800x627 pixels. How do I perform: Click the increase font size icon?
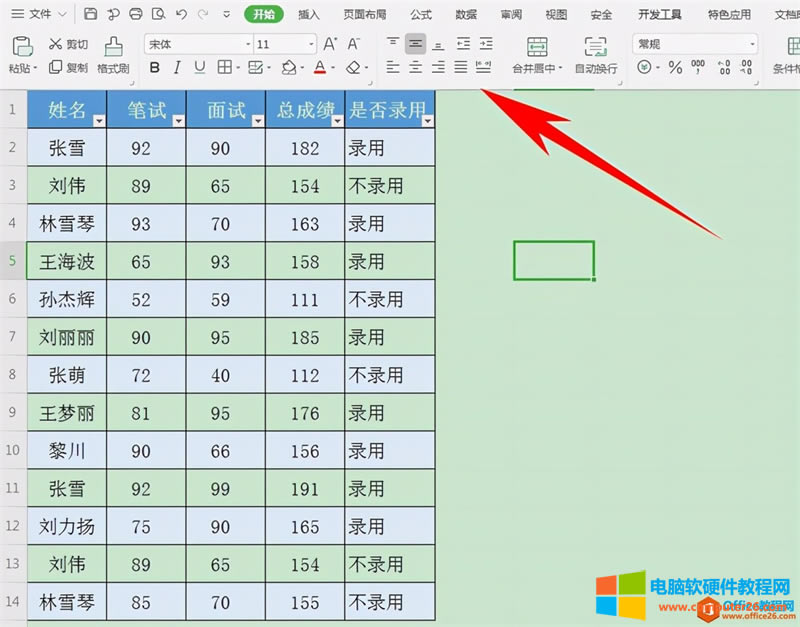tap(331, 45)
